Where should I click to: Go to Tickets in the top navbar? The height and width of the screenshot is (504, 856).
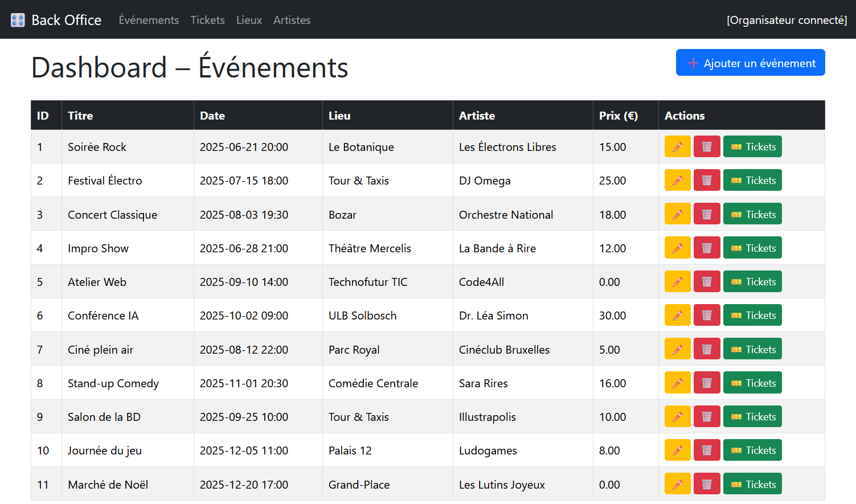click(207, 20)
